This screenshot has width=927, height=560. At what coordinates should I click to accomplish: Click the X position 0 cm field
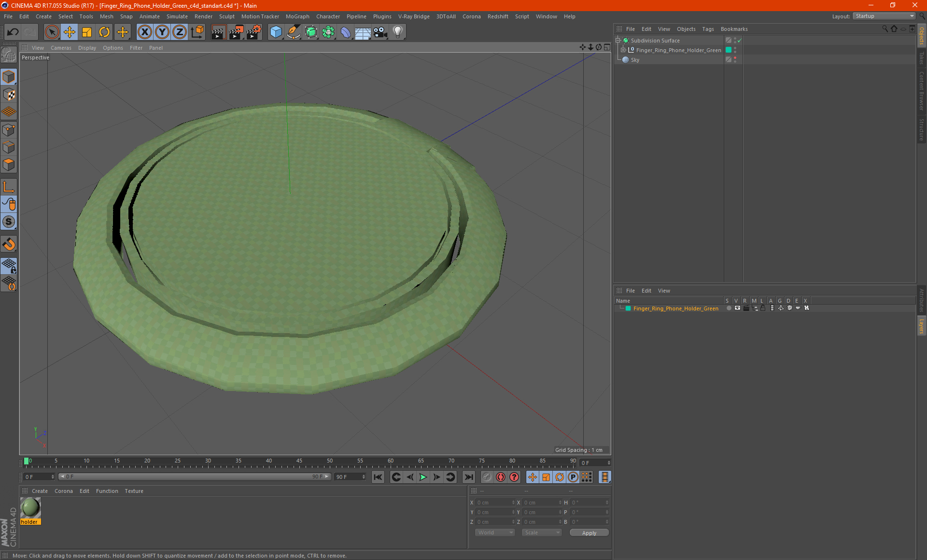[495, 503]
